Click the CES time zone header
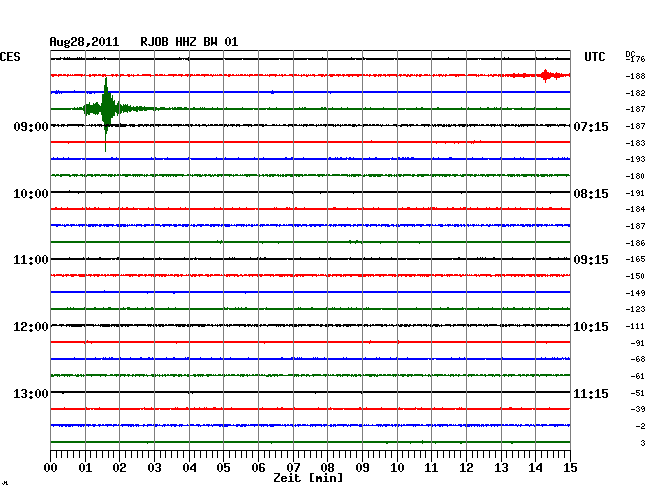 click(10, 57)
